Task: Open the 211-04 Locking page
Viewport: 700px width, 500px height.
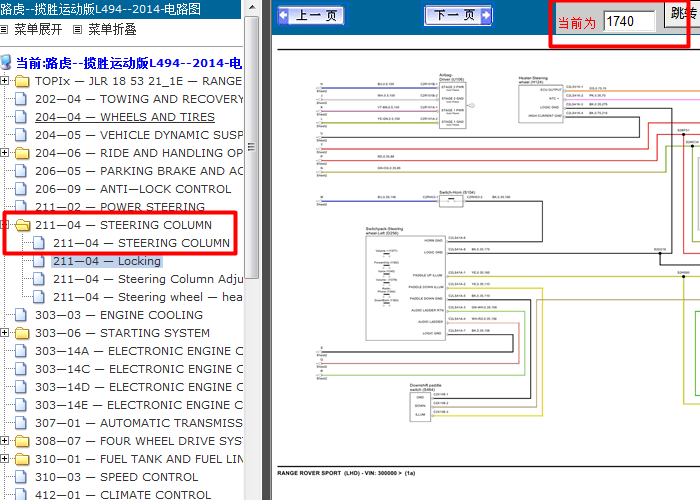Action: click(x=107, y=261)
